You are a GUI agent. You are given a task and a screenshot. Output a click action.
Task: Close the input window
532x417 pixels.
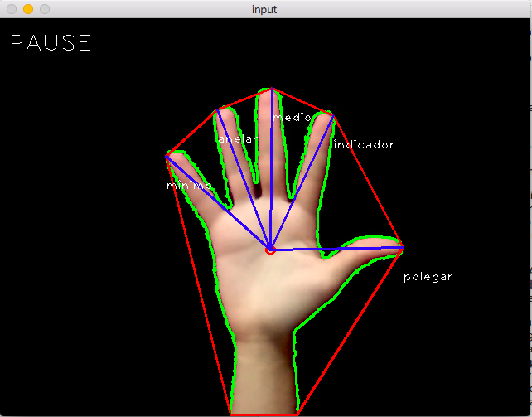point(11,9)
